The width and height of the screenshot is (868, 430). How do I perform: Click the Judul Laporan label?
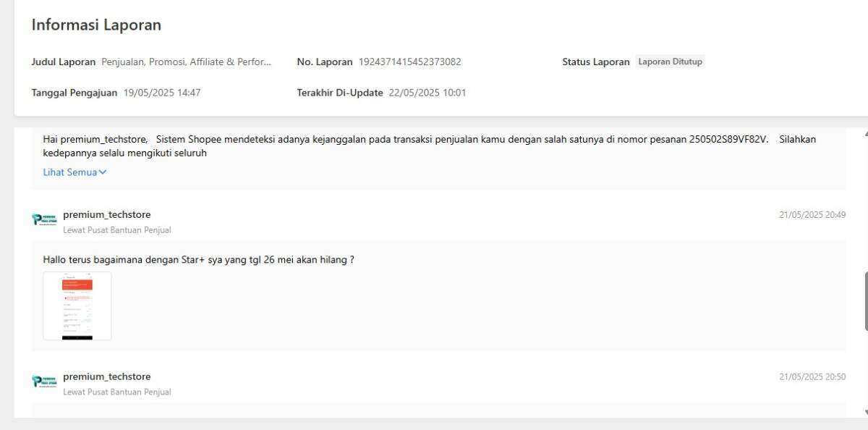click(64, 62)
